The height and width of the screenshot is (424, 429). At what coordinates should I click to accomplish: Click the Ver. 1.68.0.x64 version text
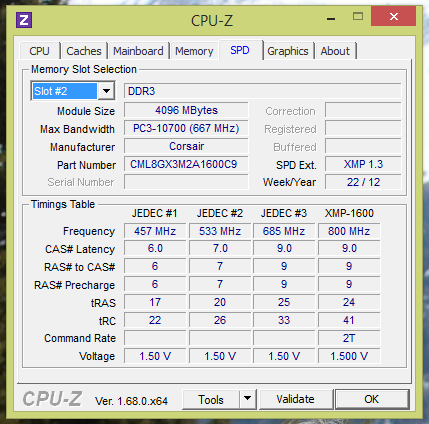click(x=131, y=401)
